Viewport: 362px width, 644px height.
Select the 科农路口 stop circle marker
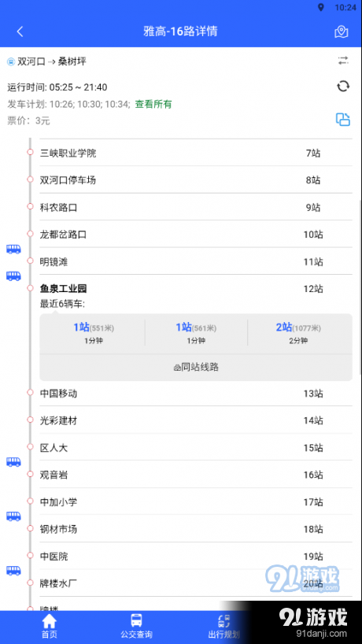[x=30, y=206]
